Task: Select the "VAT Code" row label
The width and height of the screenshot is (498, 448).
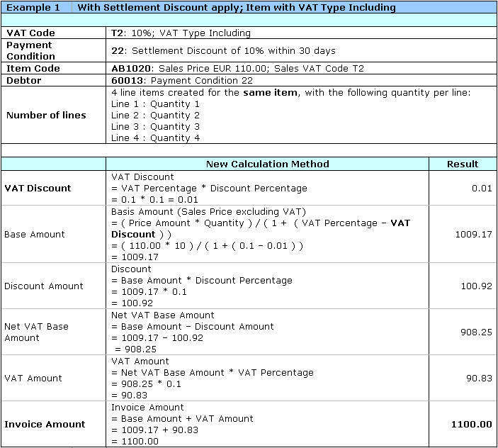Action: click(x=30, y=33)
